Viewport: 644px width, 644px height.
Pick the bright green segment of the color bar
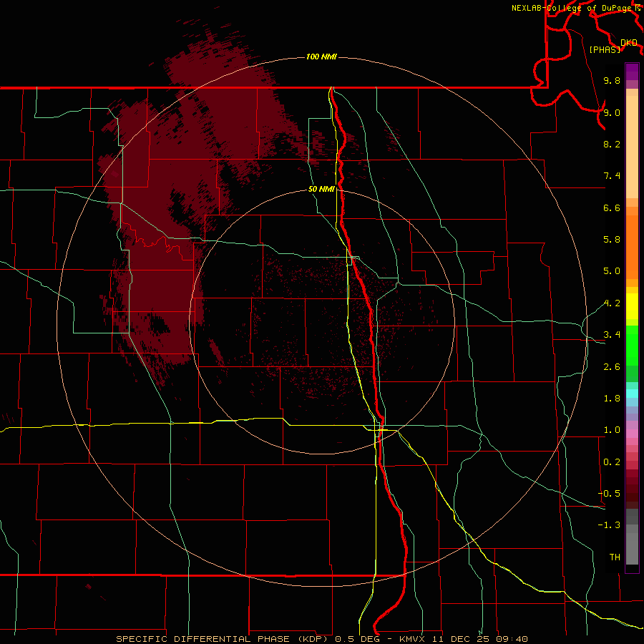point(632,345)
